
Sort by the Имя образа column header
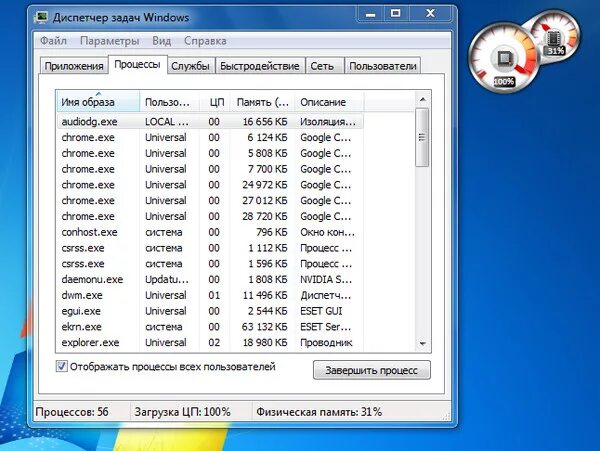(x=98, y=102)
